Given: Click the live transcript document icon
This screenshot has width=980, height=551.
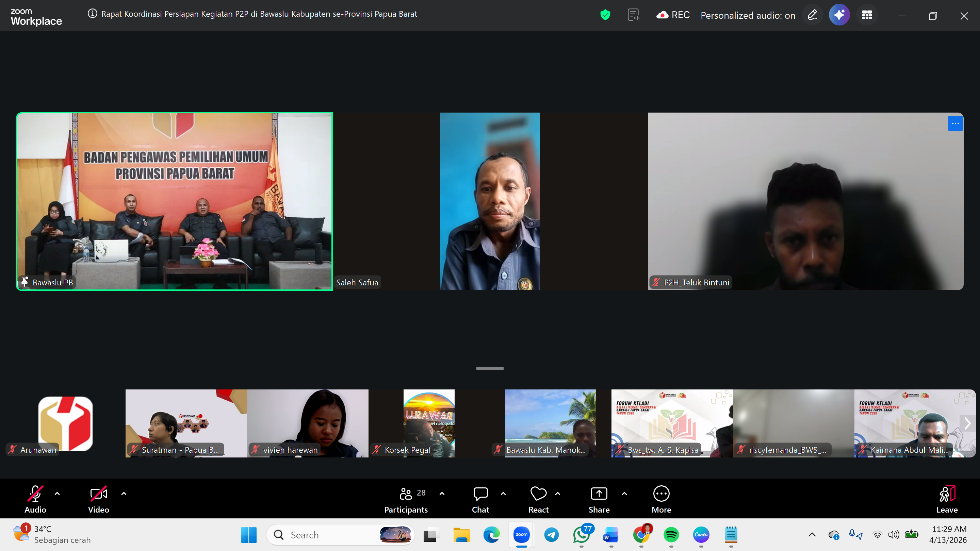Looking at the screenshot, I should [x=633, y=15].
